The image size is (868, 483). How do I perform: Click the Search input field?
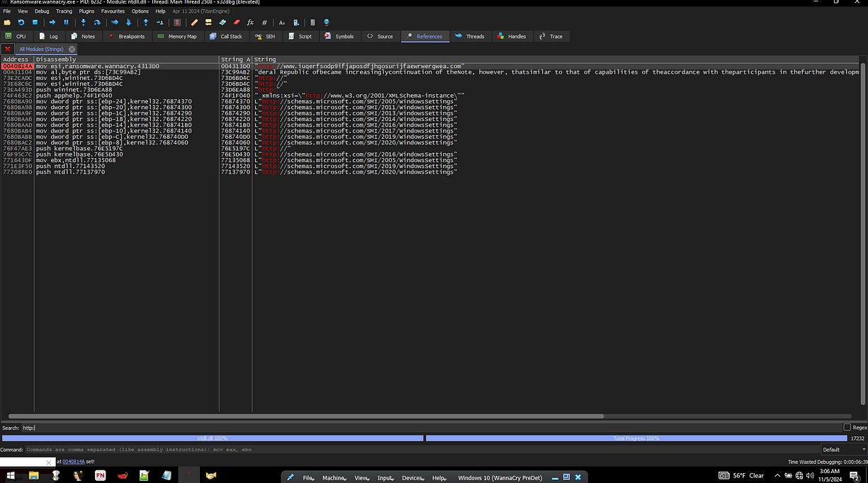[431, 428]
